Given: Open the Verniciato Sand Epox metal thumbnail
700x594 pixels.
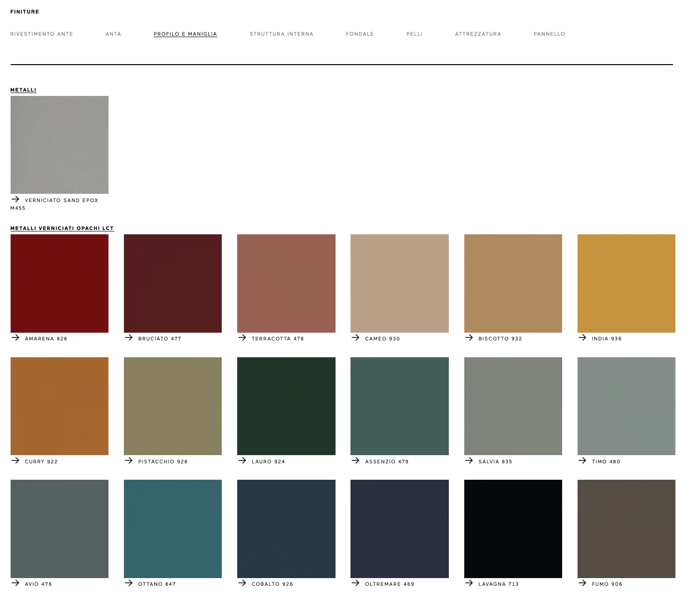Looking at the screenshot, I should click(59, 145).
